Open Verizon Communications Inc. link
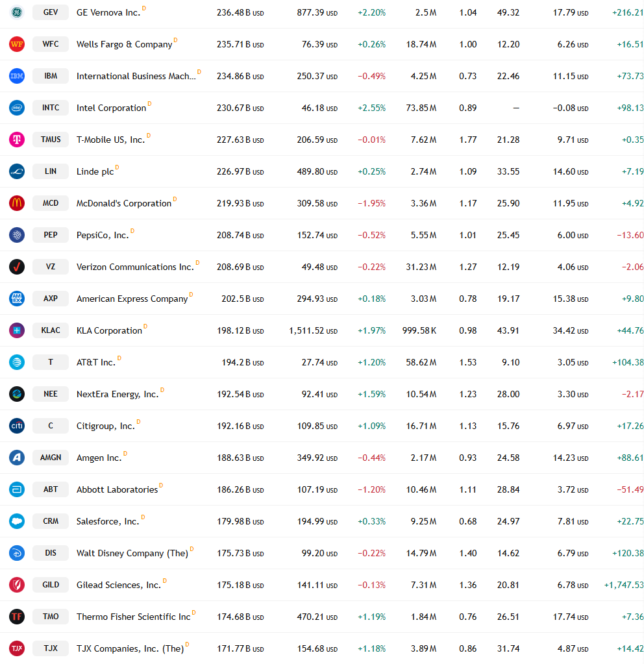The image size is (644, 664). point(135,266)
